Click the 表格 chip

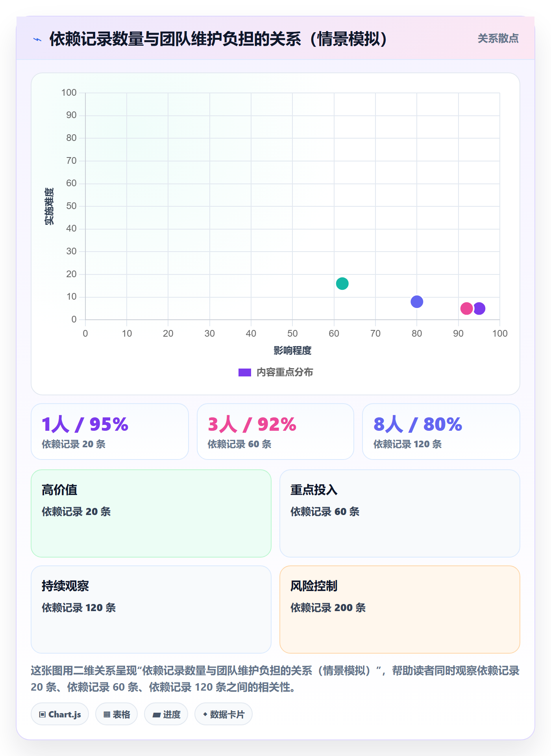[116, 714]
